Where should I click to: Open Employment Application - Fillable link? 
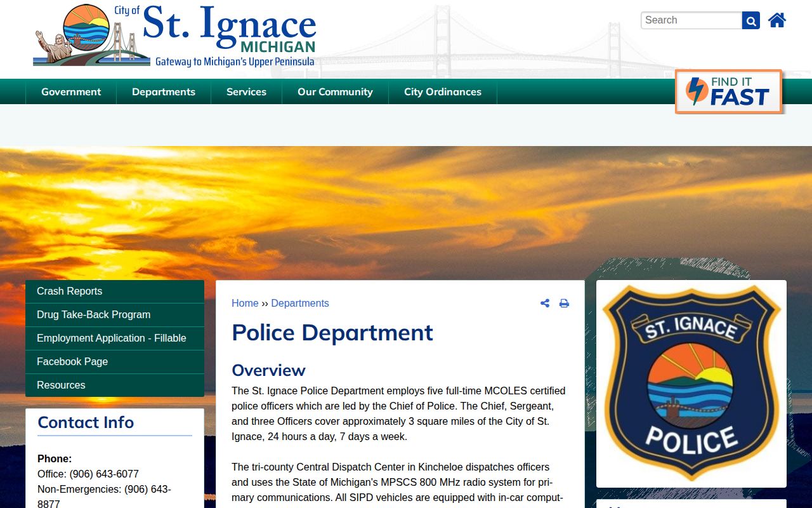[x=115, y=338]
